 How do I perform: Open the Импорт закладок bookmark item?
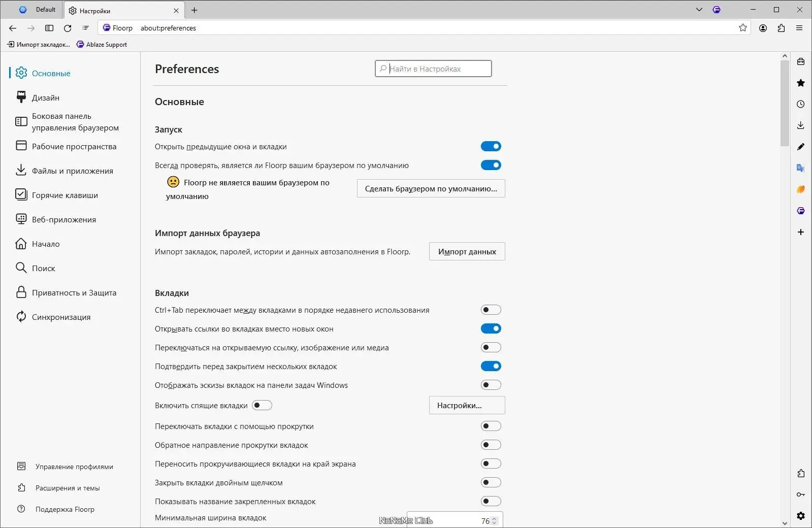39,45
